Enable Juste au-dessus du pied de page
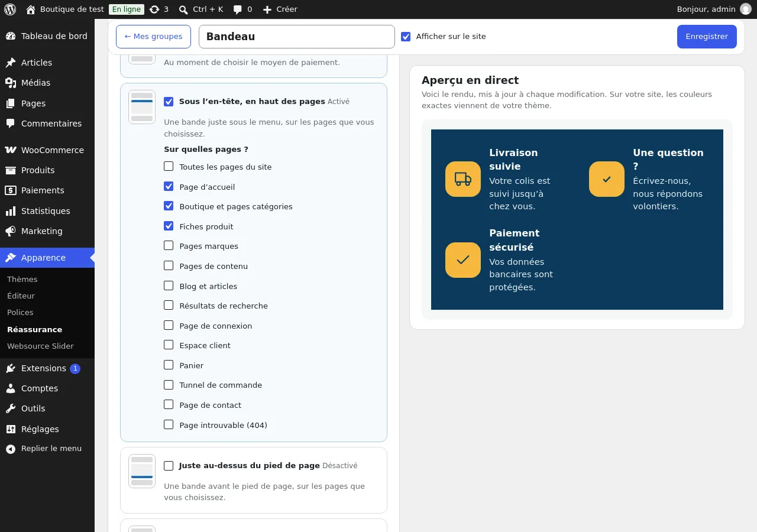This screenshot has width=757, height=532. click(169, 466)
